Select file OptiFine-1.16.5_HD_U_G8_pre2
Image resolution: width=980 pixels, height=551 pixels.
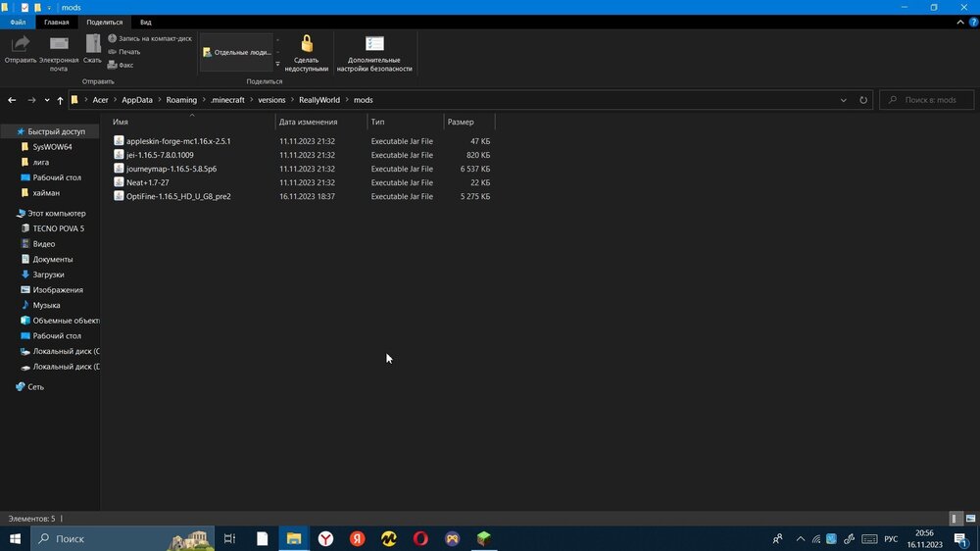point(178,196)
